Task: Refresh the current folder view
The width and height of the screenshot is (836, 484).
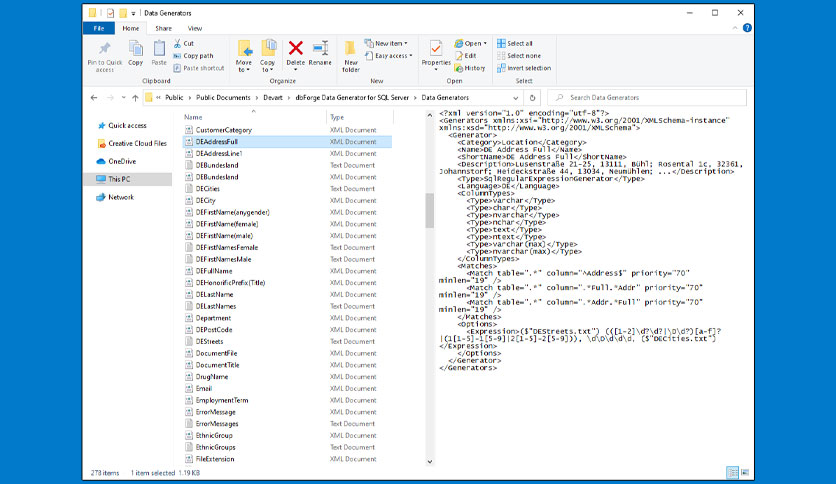Action: point(532,98)
